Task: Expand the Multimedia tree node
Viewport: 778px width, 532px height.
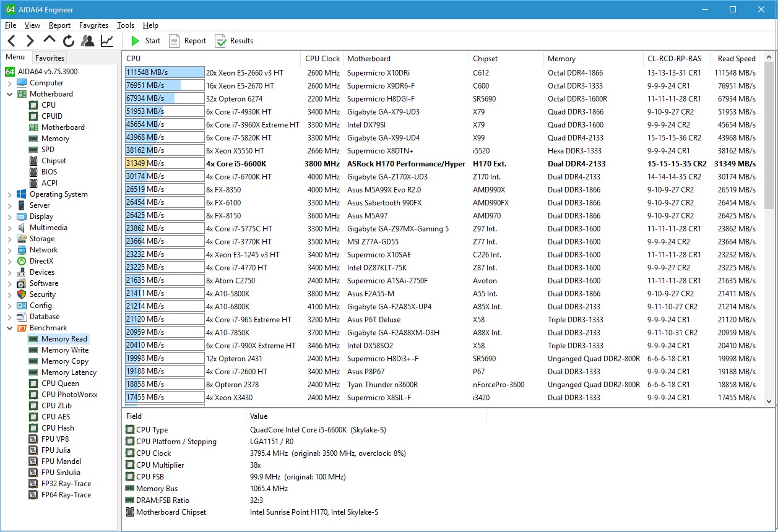Action: tap(9, 228)
